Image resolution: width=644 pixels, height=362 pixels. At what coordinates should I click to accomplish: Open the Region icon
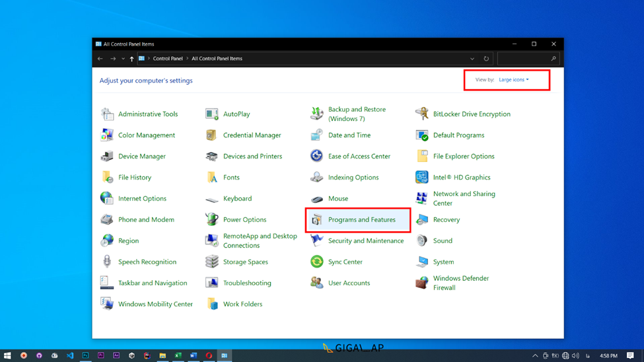point(107,240)
